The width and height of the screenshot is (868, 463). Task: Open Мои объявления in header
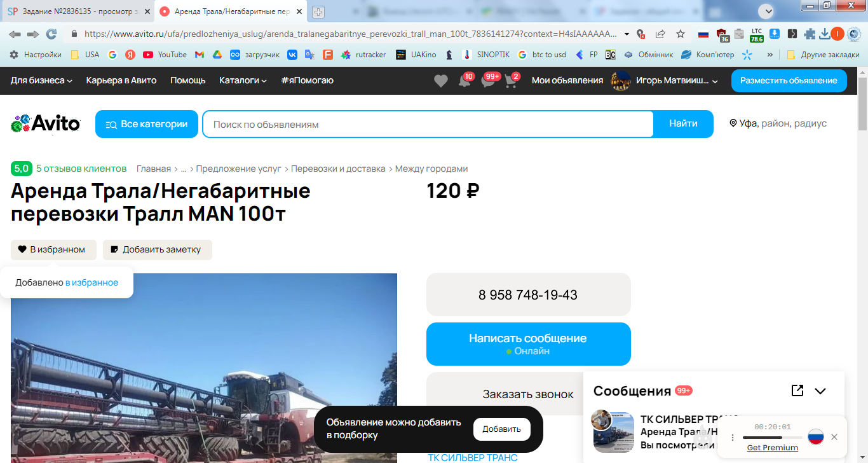coord(567,80)
